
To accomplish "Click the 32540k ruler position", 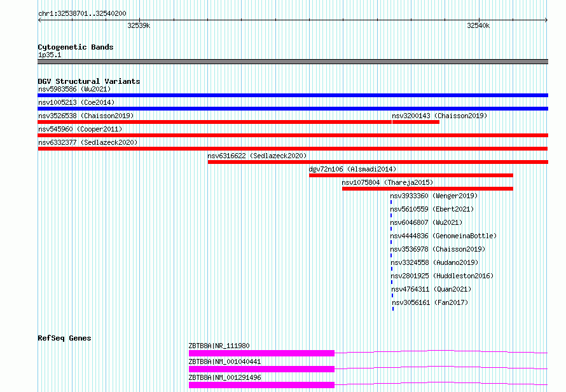I will pyautogui.click(x=478, y=25).
